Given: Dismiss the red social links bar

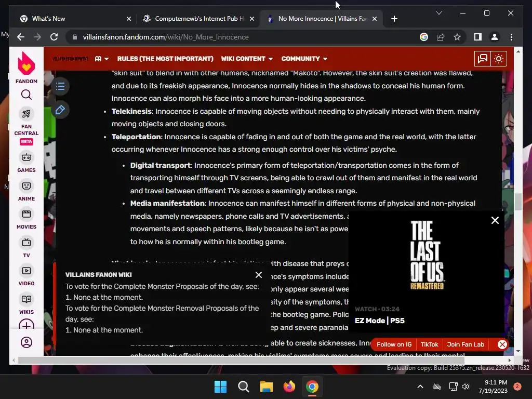Looking at the screenshot, I should click(502, 344).
